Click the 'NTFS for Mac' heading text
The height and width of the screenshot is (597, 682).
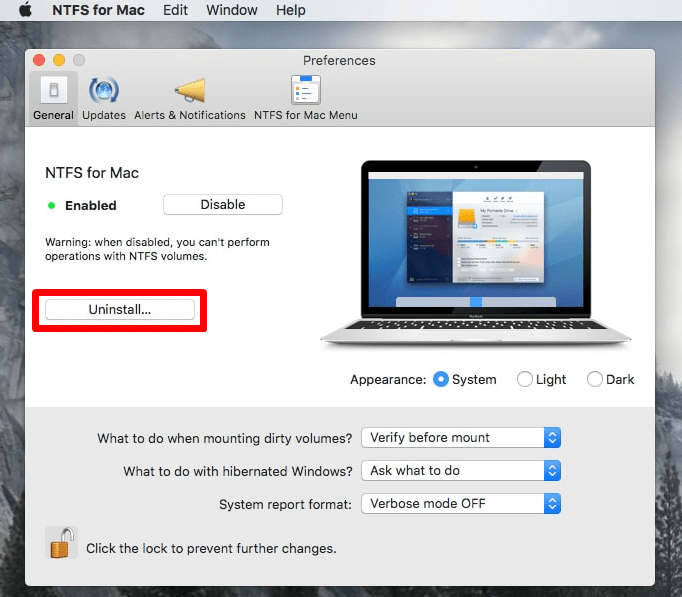tap(92, 173)
